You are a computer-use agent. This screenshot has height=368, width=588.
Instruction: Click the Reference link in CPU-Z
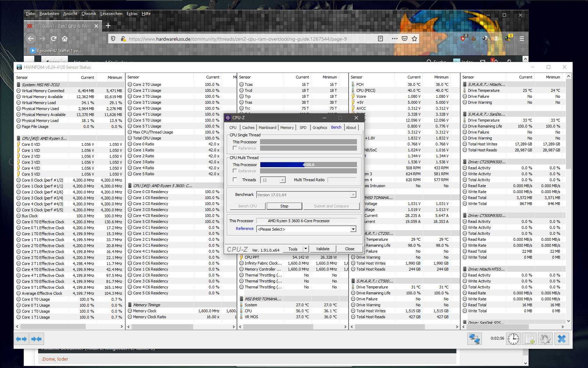[x=245, y=229]
